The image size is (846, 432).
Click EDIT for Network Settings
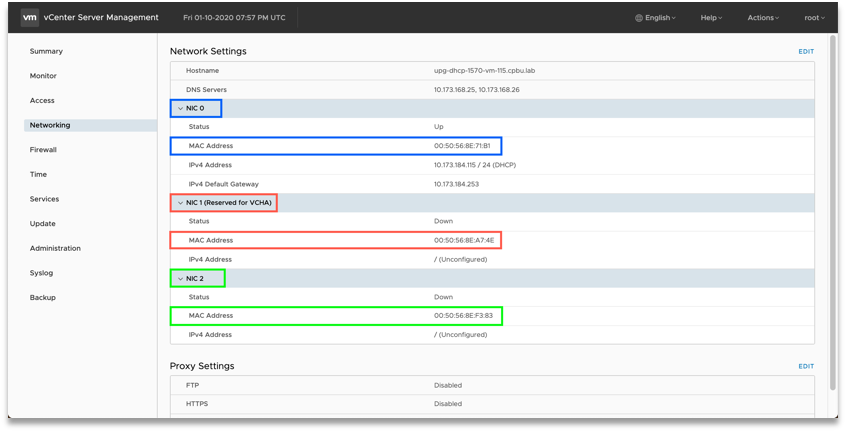[x=806, y=52]
